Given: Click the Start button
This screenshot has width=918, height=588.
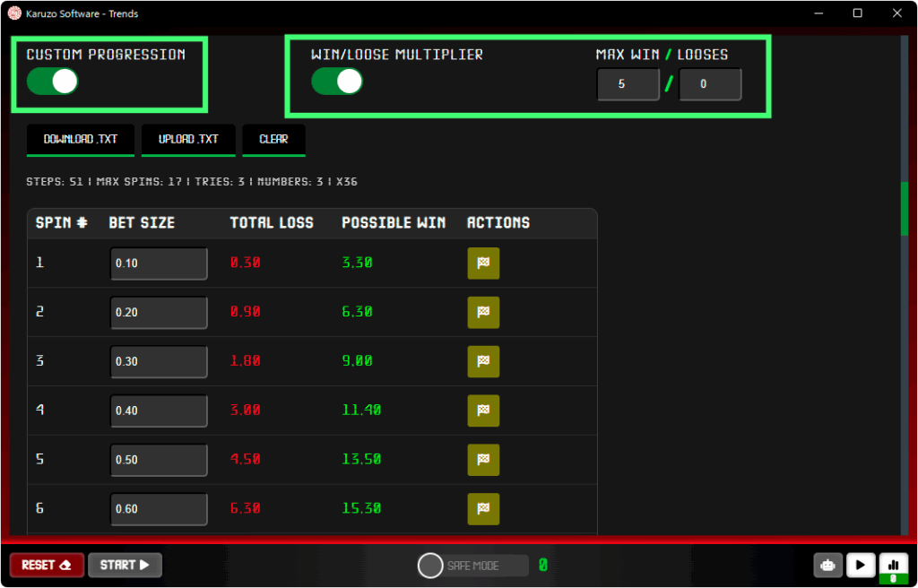Looking at the screenshot, I should pyautogui.click(x=125, y=565).
